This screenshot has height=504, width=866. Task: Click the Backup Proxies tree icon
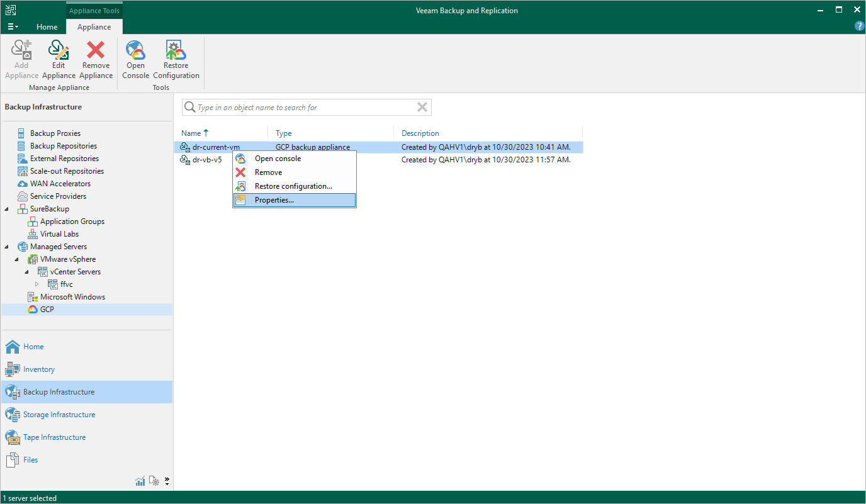[x=23, y=133]
